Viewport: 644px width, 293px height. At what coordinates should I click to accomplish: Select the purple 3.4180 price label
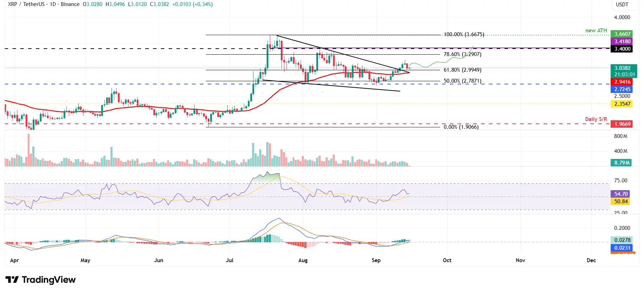622,42
